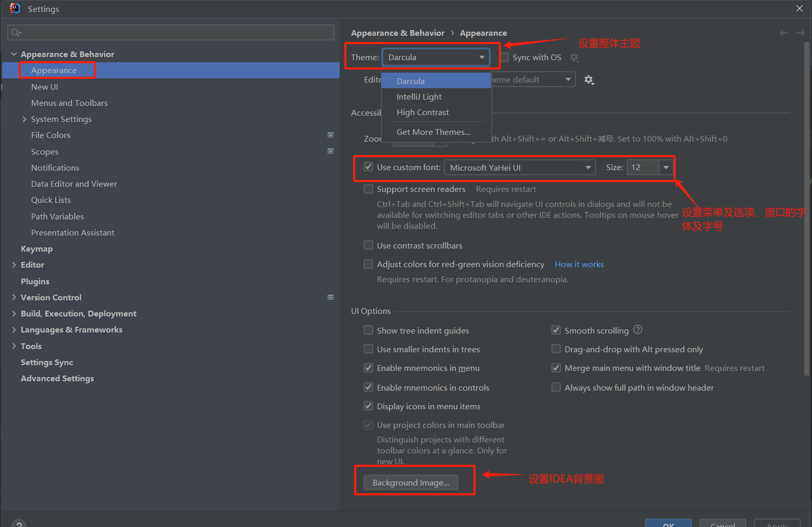Enable Support screen readers checkbox
812x527 pixels.
point(368,189)
